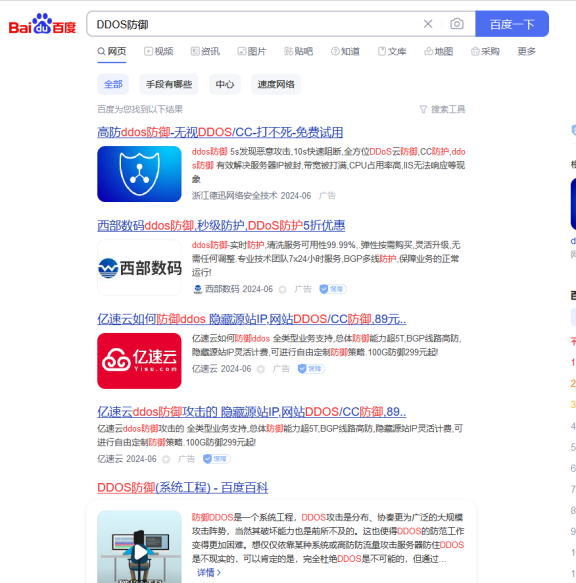576x583 pixels.
Task: Open the 亿速云如何防御ddos result title link
Action: 252,319
